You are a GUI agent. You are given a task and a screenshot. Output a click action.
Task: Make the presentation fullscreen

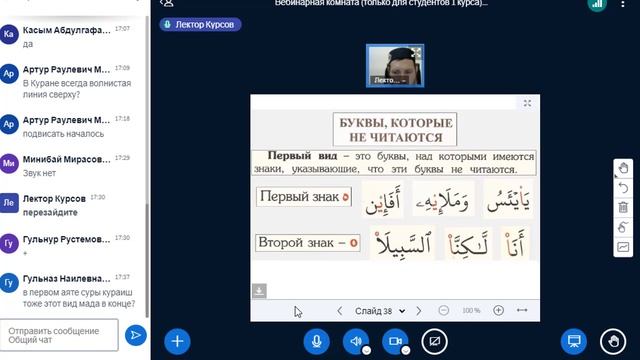click(x=527, y=103)
